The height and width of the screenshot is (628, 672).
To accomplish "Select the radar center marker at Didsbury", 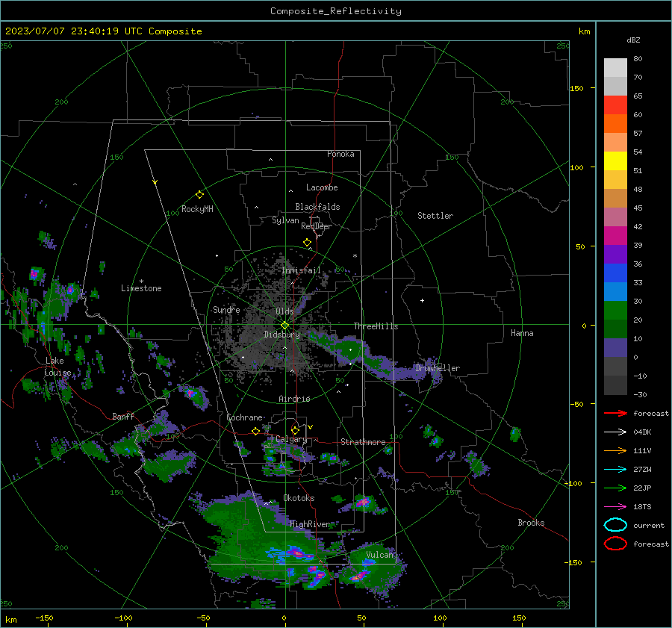I will [285, 325].
